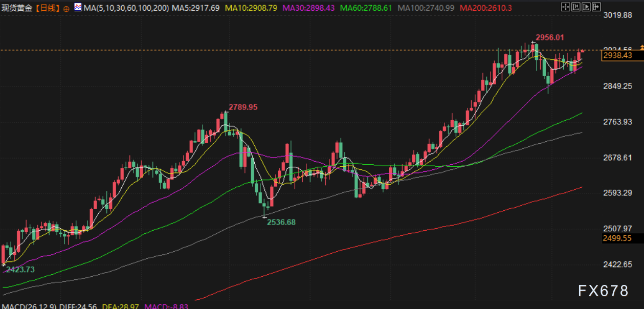Select the 现货黄金 instrument title
The height and width of the screenshot is (309, 644).
(x=17, y=8)
